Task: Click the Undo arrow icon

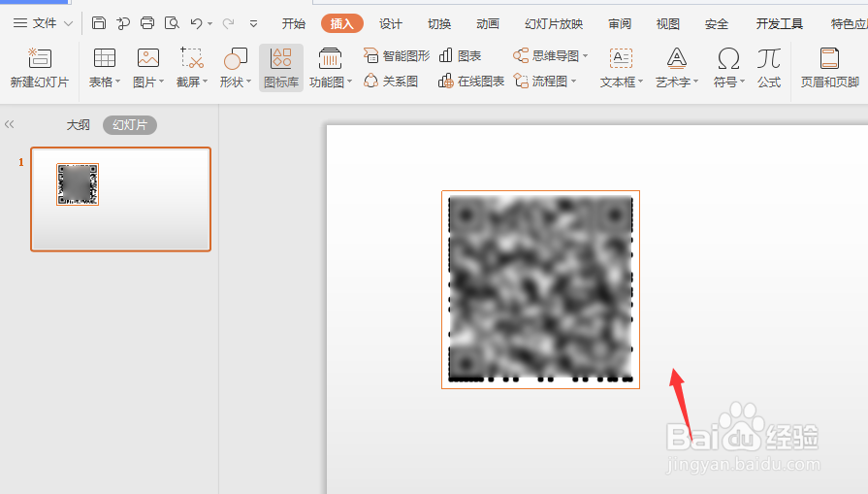Action: 196,23
